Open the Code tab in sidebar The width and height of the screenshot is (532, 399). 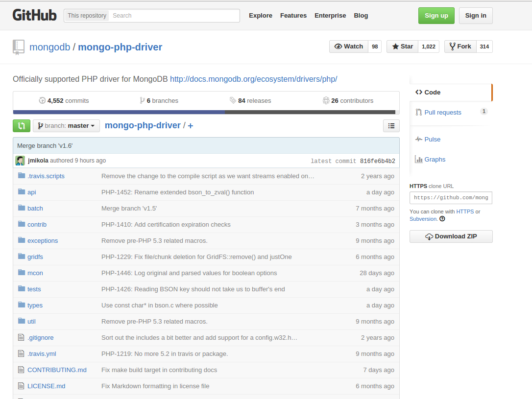tap(451, 92)
